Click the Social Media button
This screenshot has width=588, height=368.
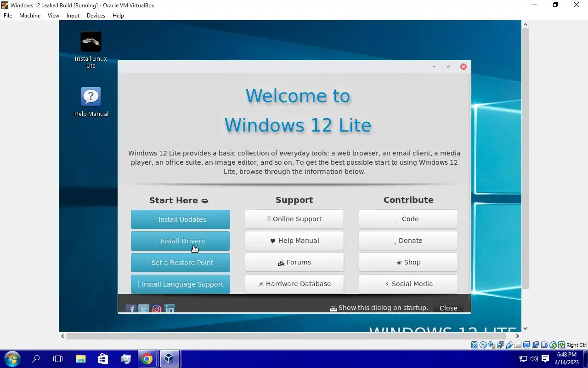pos(408,284)
